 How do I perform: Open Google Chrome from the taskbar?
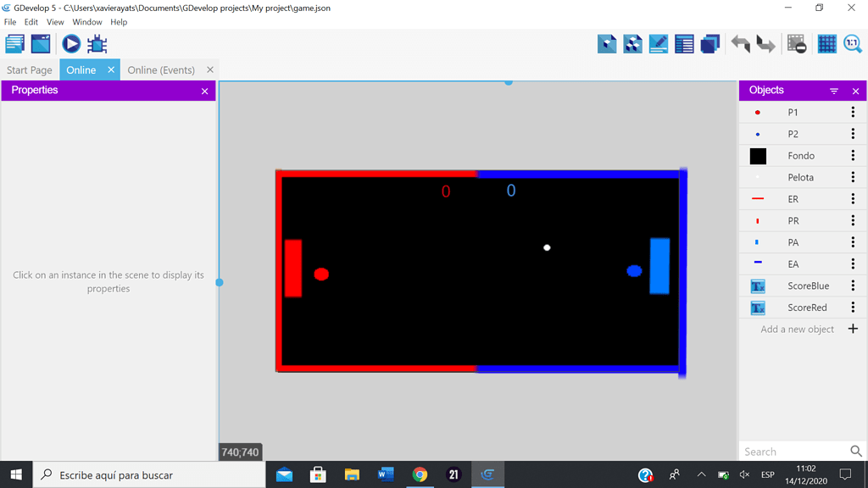[x=420, y=474]
